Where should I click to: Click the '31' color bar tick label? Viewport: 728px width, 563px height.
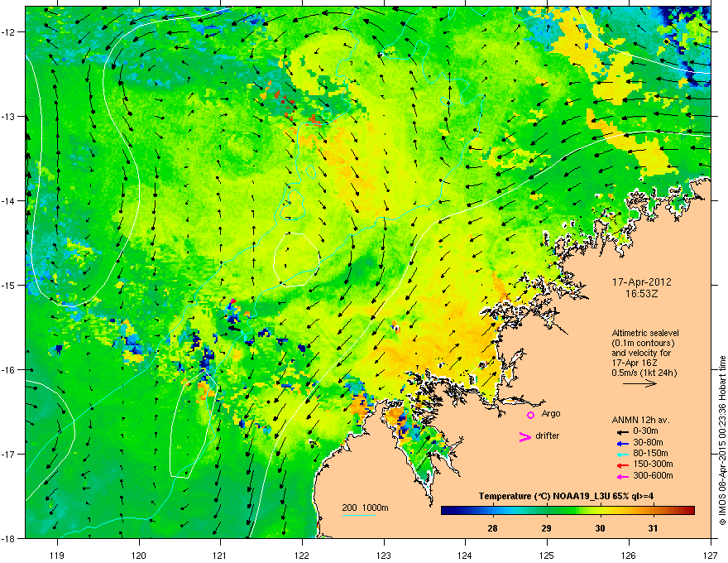point(653,528)
